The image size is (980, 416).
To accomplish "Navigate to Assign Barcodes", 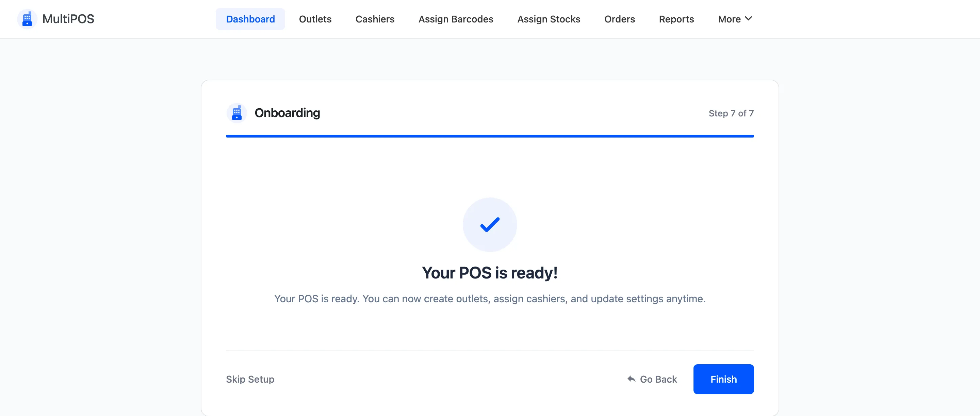I will [x=456, y=19].
